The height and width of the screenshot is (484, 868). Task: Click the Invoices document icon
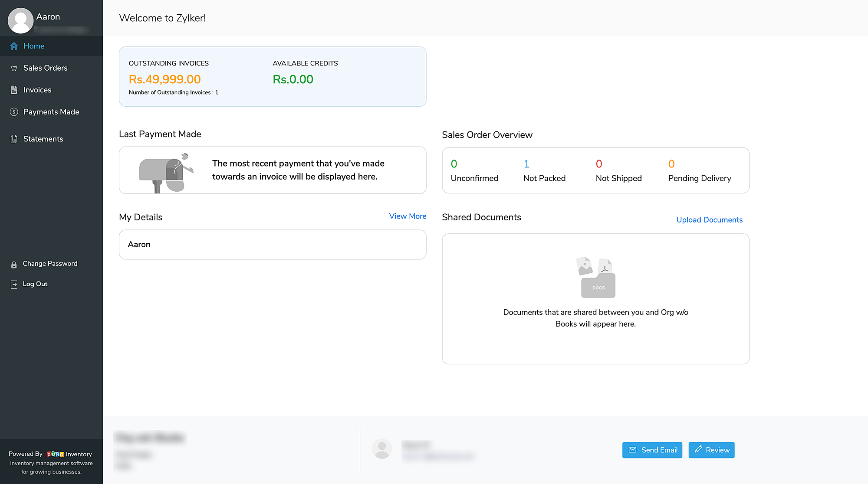point(14,90)
